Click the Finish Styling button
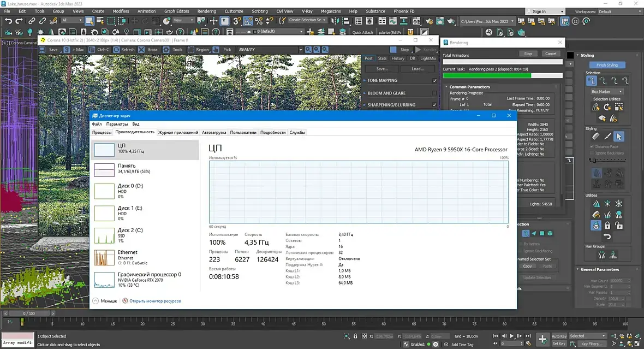 tap(607, 65)
